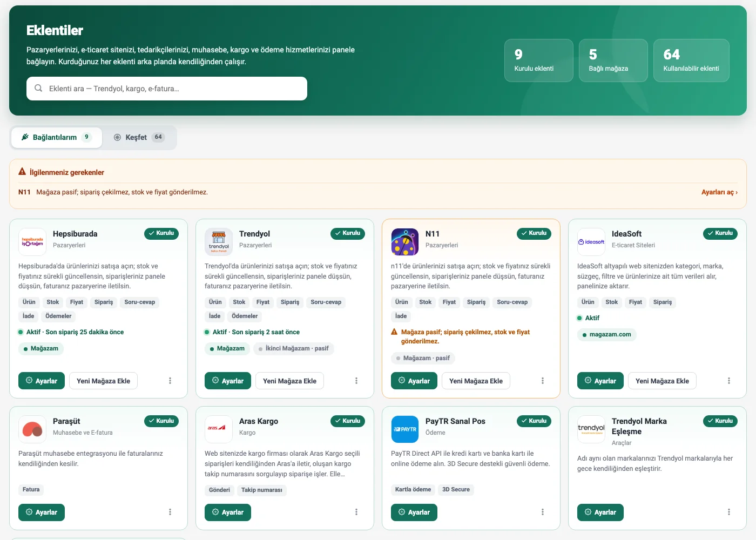Click the '5 Bağlı mağaza' stat box
The width and height of the screenshot is (756, 540).
point(613,60)
